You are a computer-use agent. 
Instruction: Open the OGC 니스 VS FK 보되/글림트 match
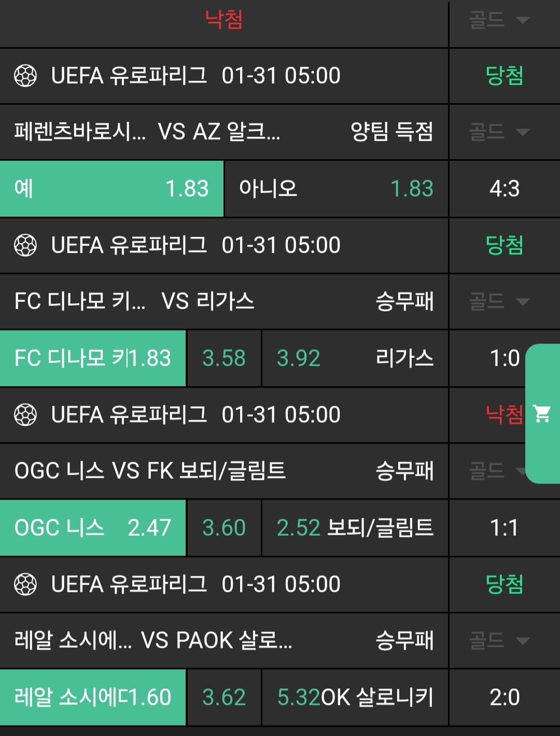(150, 471)
